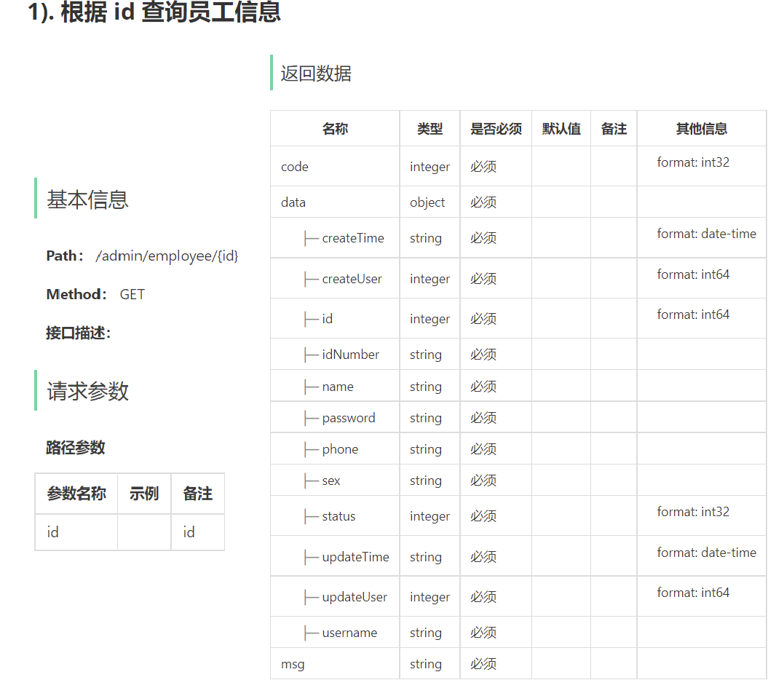Click the "默认值" column header
Screen dimensions: 784x688
[561, 129]
